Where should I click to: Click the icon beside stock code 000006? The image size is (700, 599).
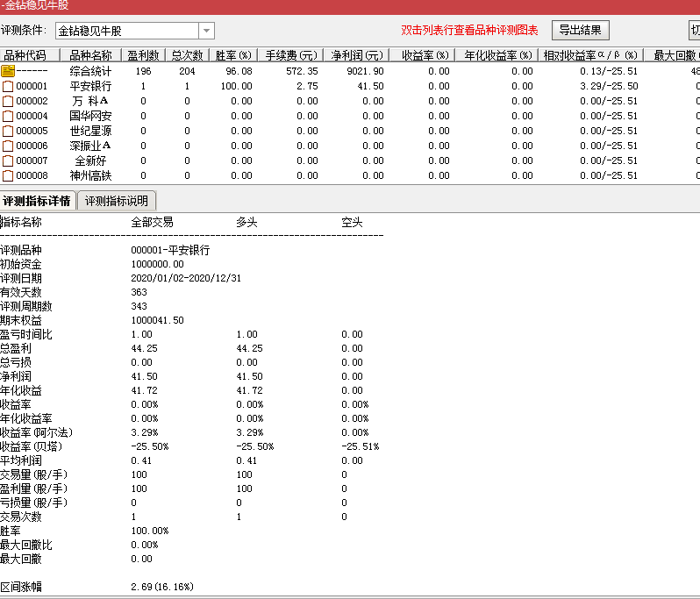[8, 146]
